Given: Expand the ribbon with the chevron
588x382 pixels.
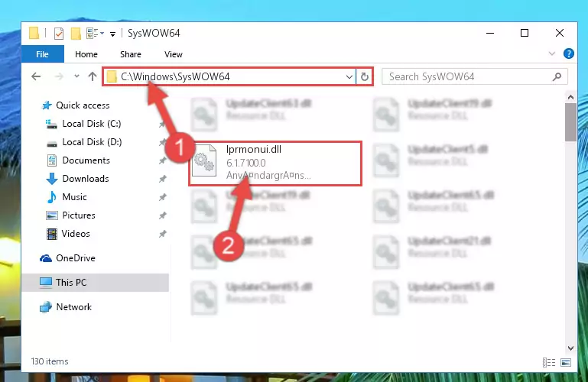Looking at the screenshot, I should point(551,53).
